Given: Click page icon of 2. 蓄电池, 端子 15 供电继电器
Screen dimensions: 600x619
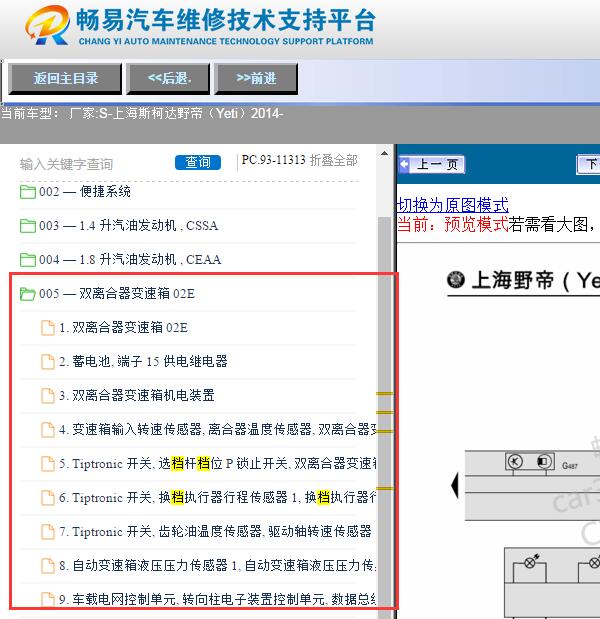Looking at the screenshot, I should click(x=48, y=362).
